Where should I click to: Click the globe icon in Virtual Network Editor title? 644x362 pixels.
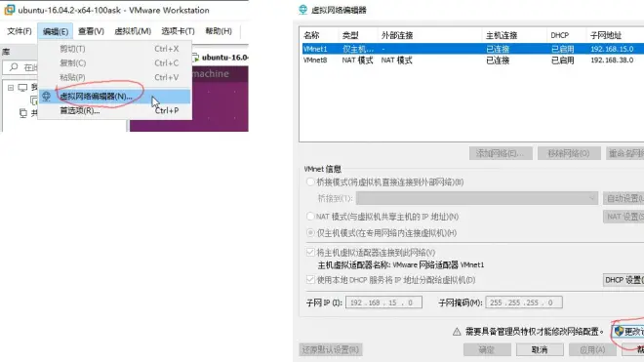303,10
